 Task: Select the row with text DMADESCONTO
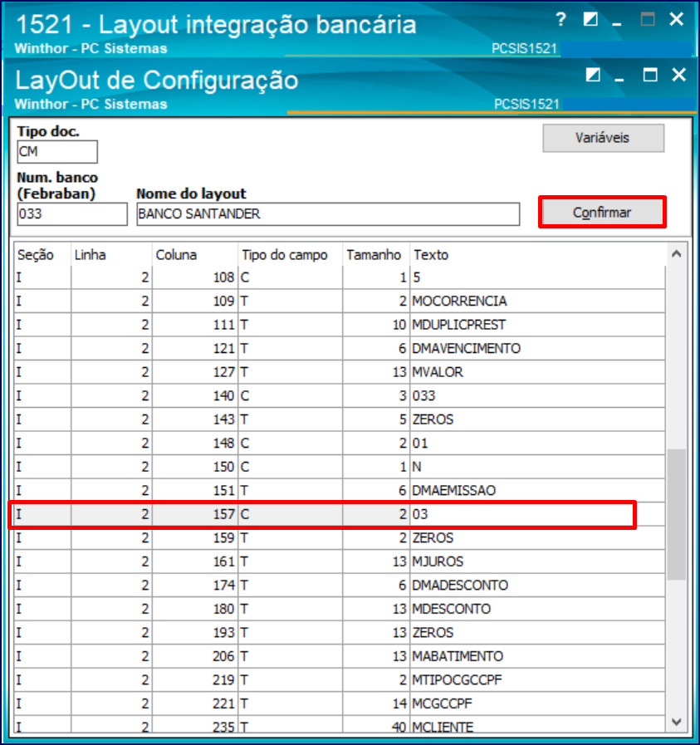[340, 585]
